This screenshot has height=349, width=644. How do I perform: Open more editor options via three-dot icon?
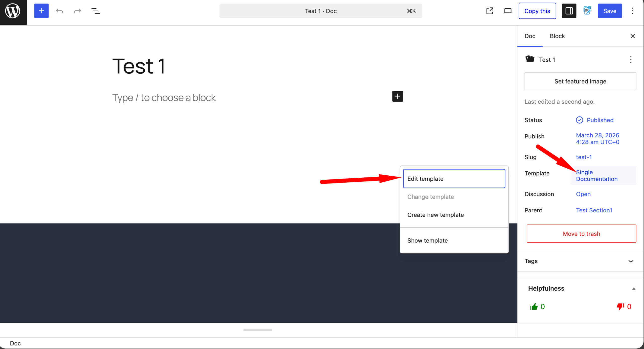632,11
